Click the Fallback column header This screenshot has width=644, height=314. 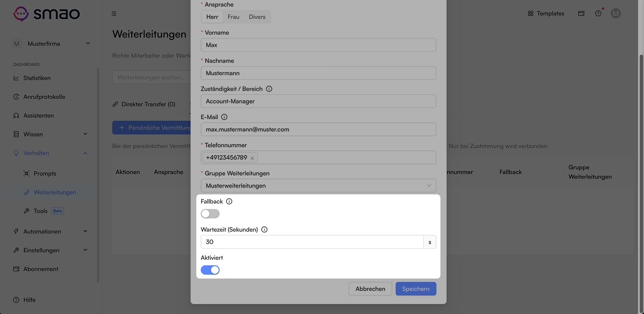click(x=510, y=172)
